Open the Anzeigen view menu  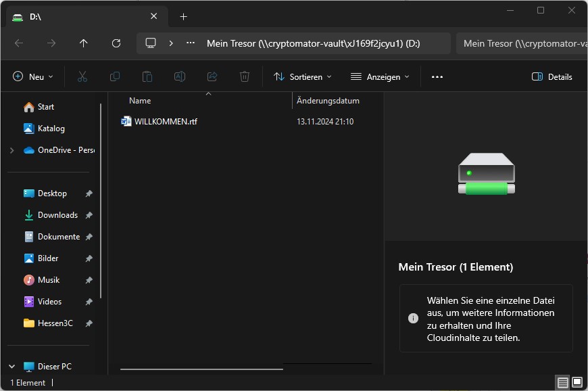click(x=381, y=77)
